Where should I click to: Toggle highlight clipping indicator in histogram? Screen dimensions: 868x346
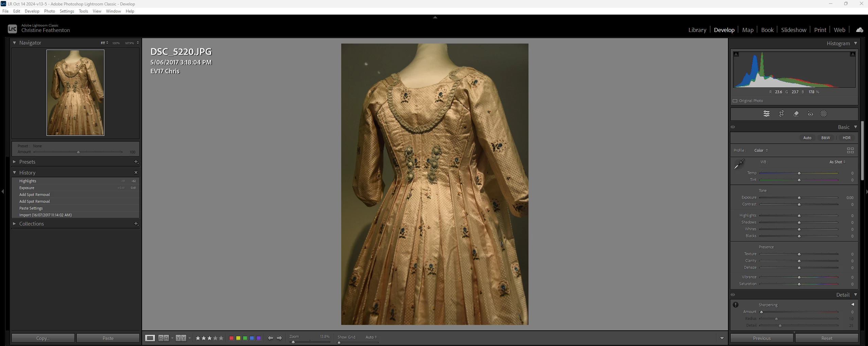point(853,54)
